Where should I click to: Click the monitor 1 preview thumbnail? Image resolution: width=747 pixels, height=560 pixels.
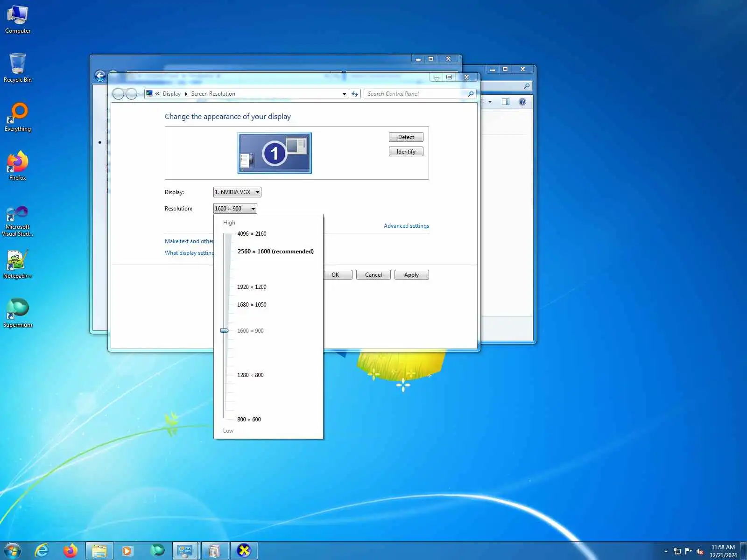point(275,153)
